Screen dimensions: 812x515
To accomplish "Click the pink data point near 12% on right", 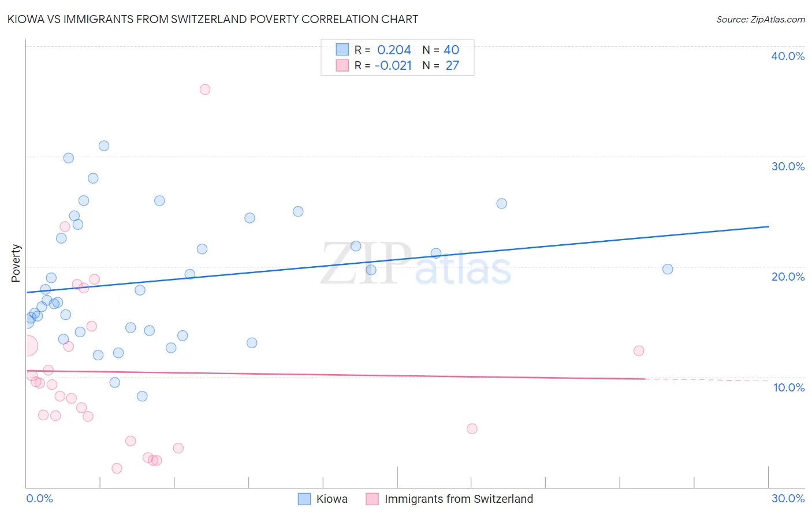I will (x=639, y=350).
